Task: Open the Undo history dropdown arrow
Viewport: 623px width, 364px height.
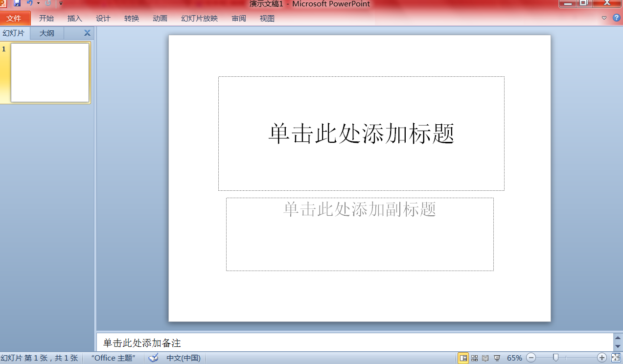Action: point(38,3)
